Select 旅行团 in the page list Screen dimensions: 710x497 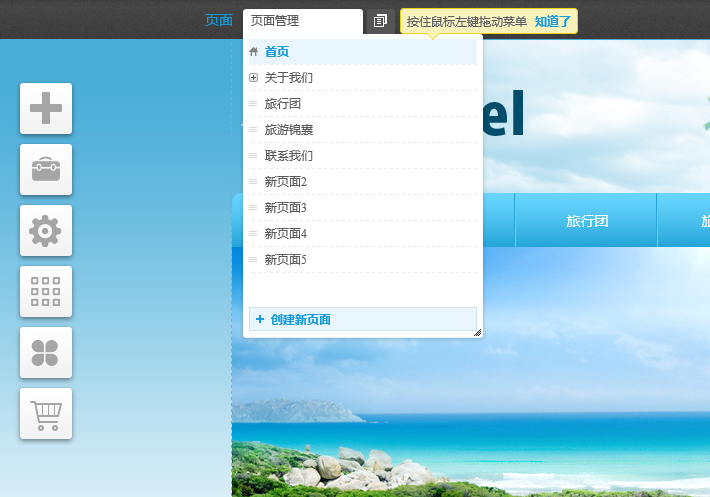tap(283, 104)
